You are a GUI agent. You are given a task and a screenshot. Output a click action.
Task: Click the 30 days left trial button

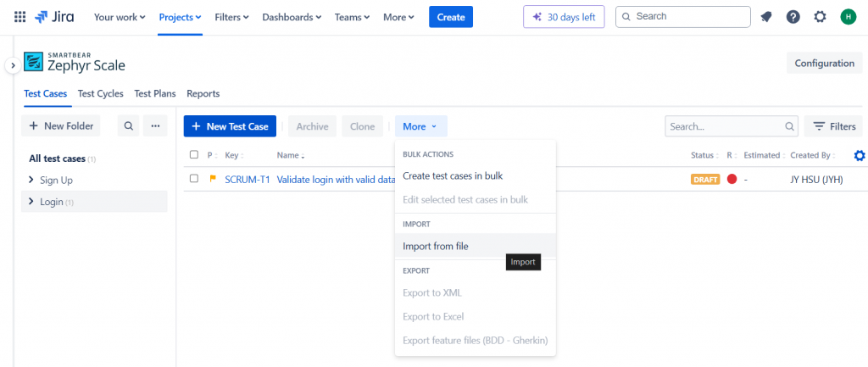pyautogui.click(x=564, y=17)
